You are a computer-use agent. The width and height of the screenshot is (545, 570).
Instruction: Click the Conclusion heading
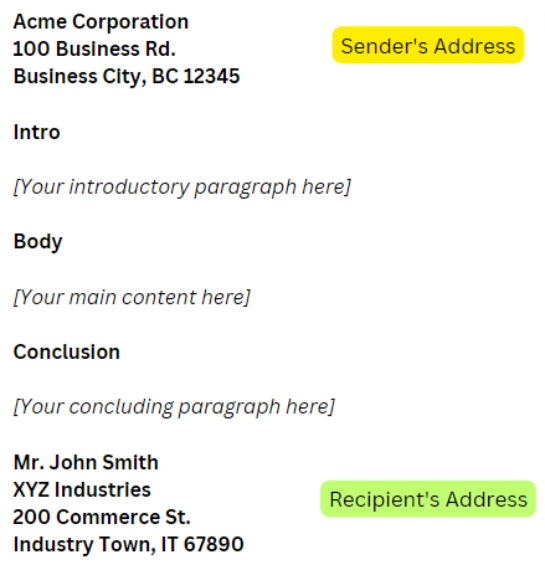(67, 352)
